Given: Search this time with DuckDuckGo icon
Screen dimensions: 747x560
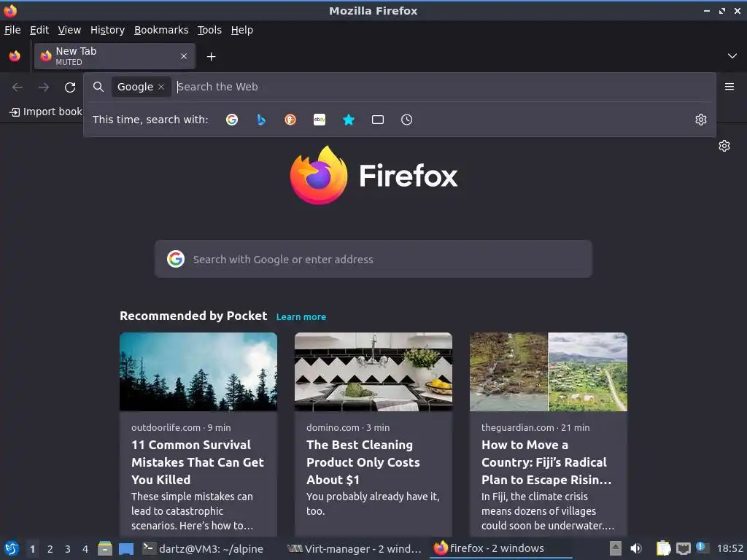Looking at the screenshot, I should 290,120.
